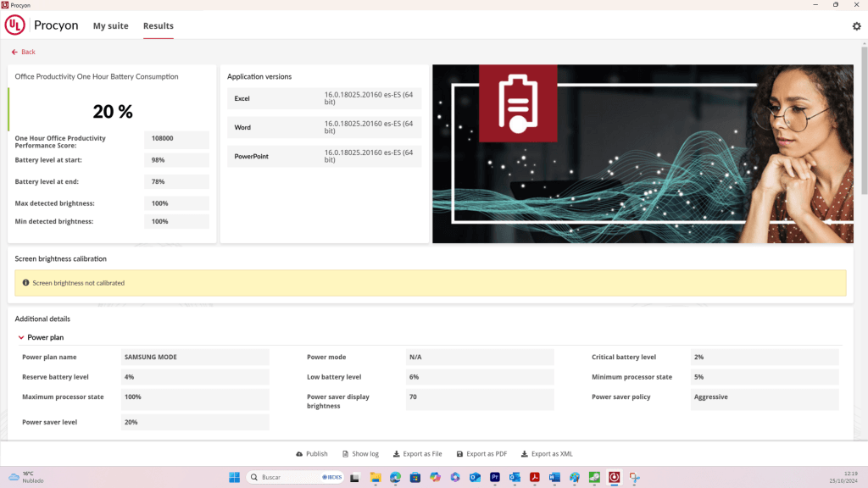The height and width of the screenshot is (488, 868).
Task: Open Paint from the taskbar
Action: (575, 477)
